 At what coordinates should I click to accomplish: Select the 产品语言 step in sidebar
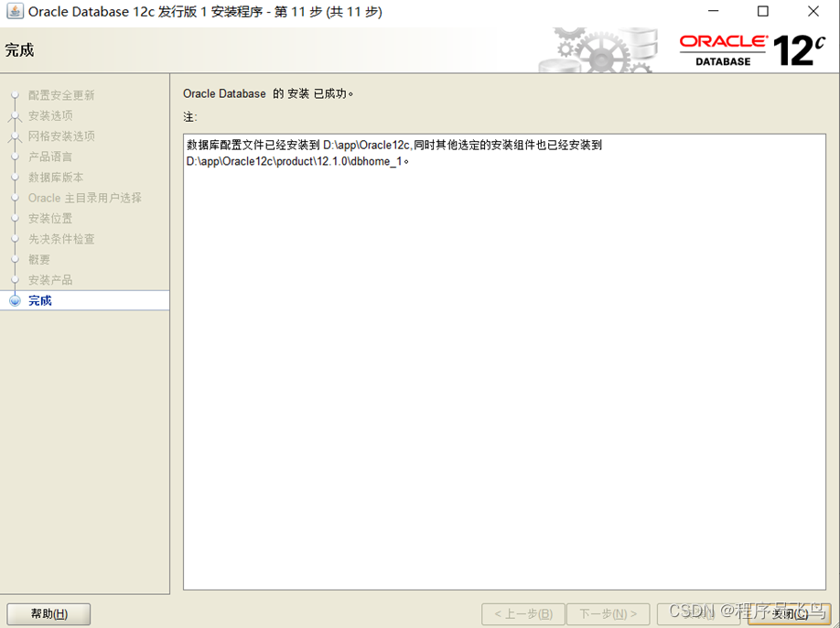pos(50,157)
